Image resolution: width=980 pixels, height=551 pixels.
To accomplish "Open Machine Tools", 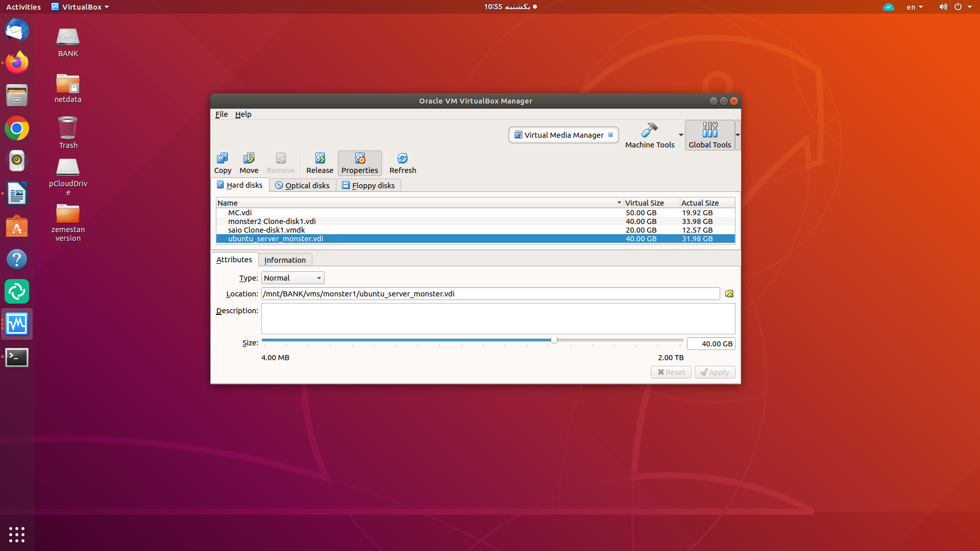I will tap(649, 136).
